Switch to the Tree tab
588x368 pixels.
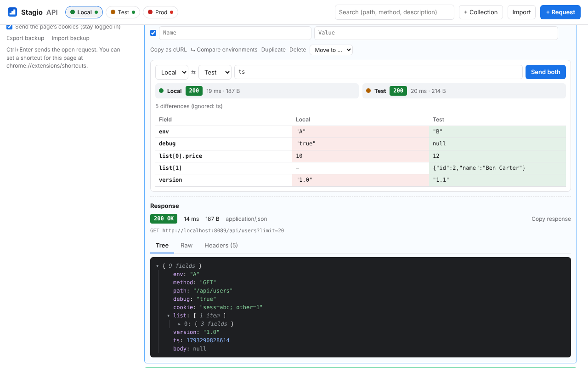point(162,246)
